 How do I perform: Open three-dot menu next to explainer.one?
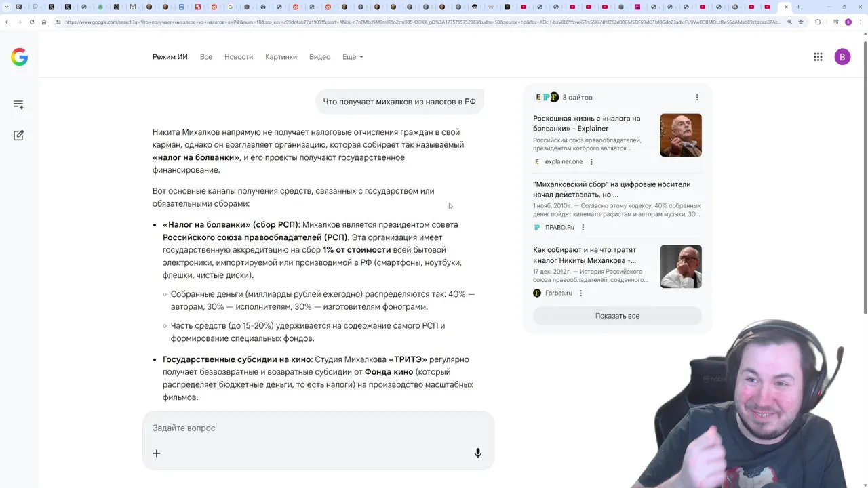(591, 162)
